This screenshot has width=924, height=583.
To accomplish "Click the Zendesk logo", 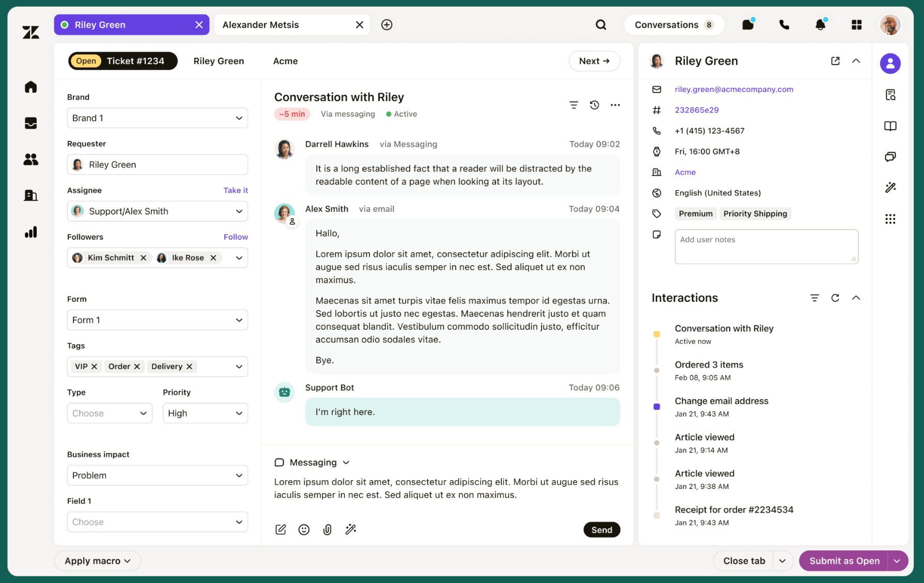I will (x=30, y=33).
